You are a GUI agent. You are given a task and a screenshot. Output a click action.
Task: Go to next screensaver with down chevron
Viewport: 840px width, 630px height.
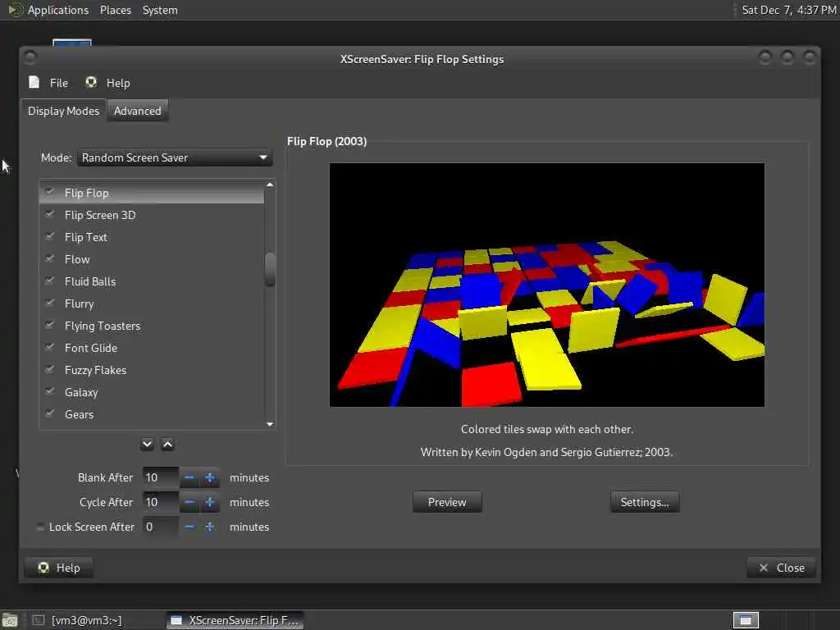(148, 444)
